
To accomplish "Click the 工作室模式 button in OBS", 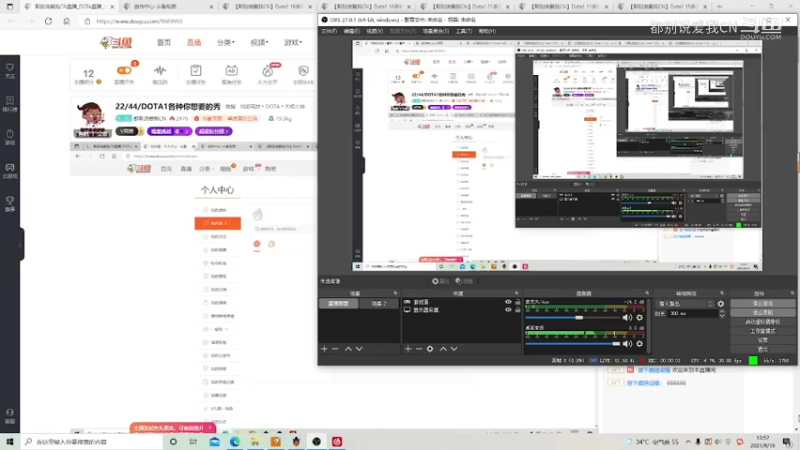I will tap(763, 331).
